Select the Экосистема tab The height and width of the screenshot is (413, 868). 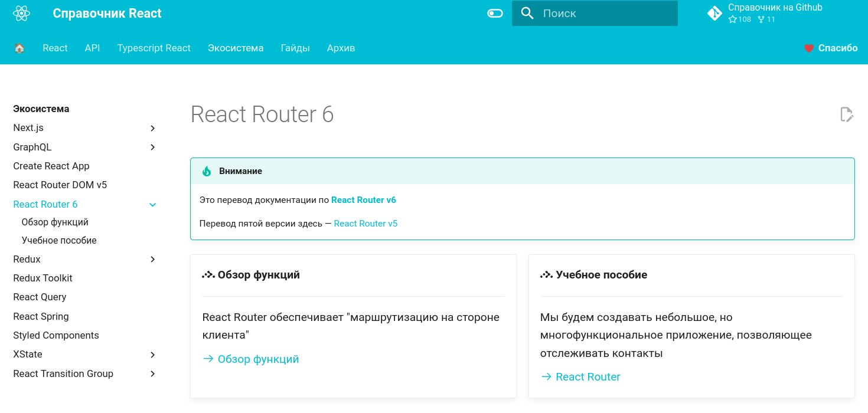point(236,48)
